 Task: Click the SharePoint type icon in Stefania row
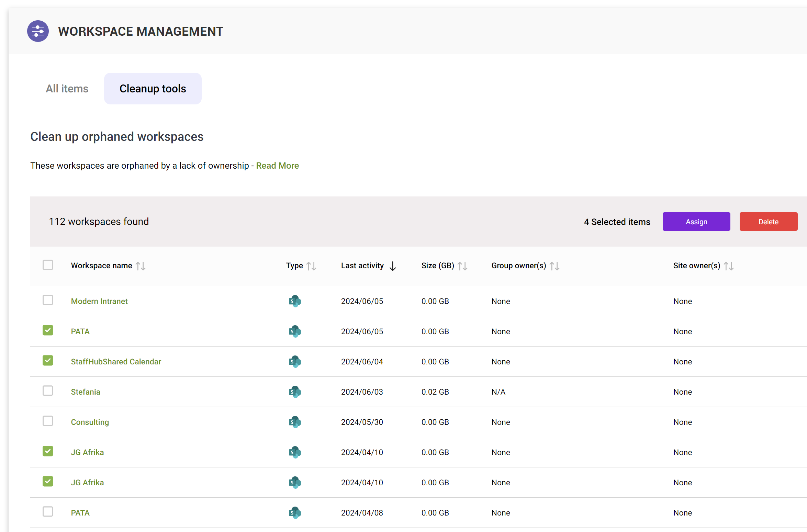[295, 392]
